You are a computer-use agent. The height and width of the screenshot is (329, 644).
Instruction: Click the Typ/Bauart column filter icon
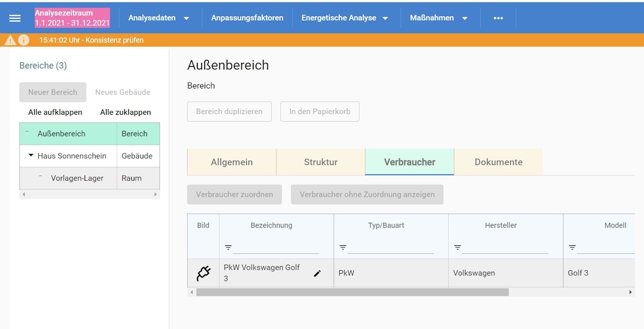pyautogui.click(x=343, y=248)
